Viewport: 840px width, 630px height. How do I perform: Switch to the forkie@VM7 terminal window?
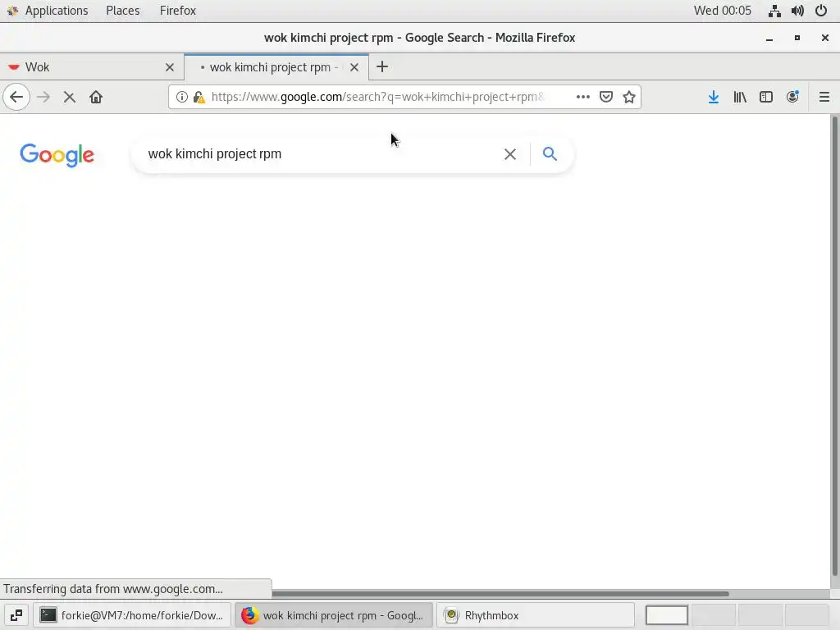(132, 615)
